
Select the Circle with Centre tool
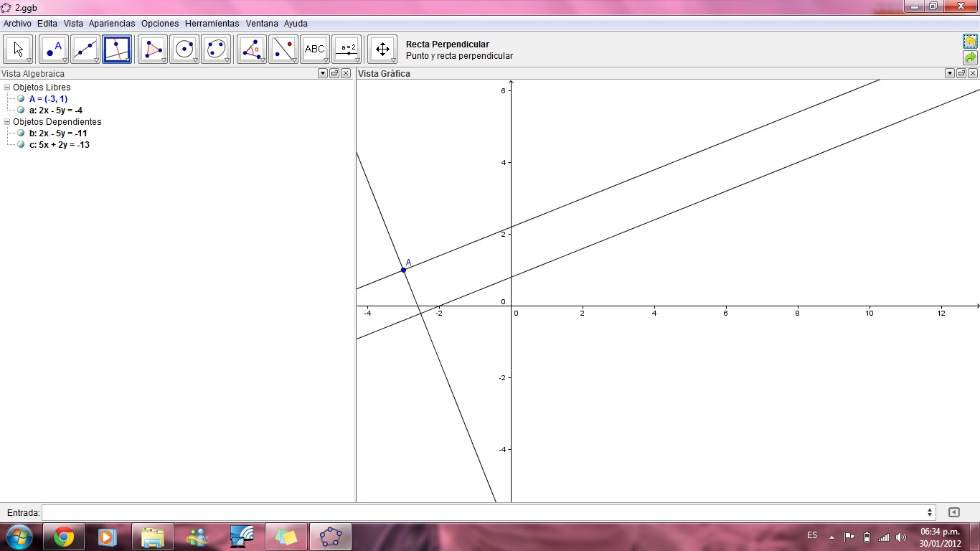[x=183, y=49]
